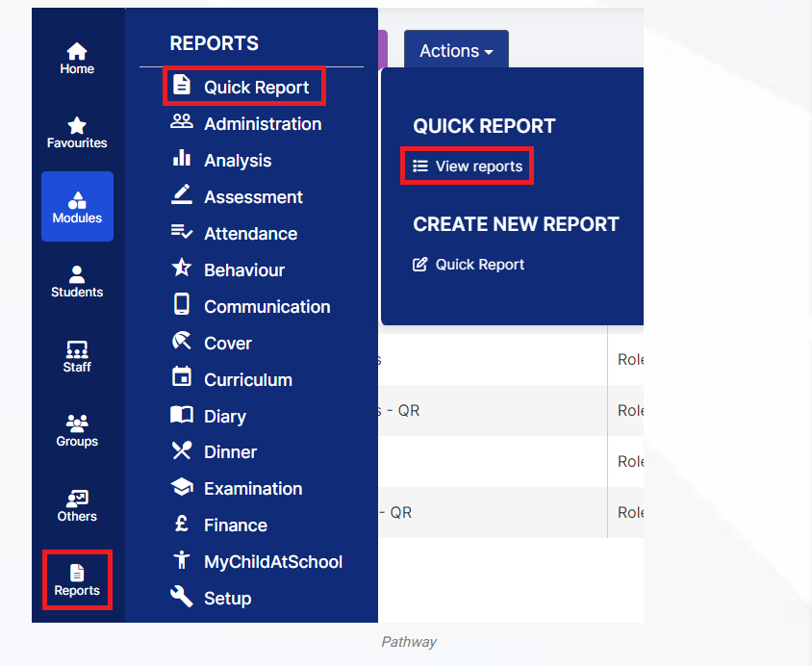812x666 pixels.
Task: Expand the Actions dropdown
Action: 456,51
